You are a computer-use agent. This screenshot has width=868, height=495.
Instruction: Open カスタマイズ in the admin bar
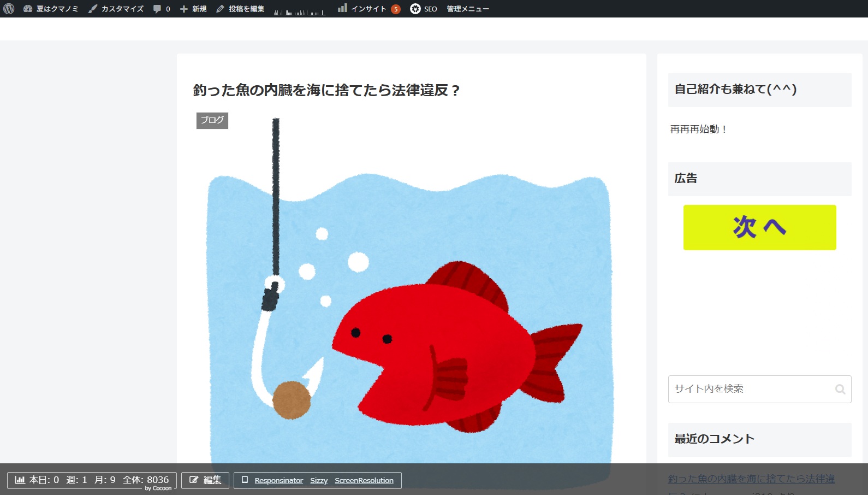click(116, 9)
